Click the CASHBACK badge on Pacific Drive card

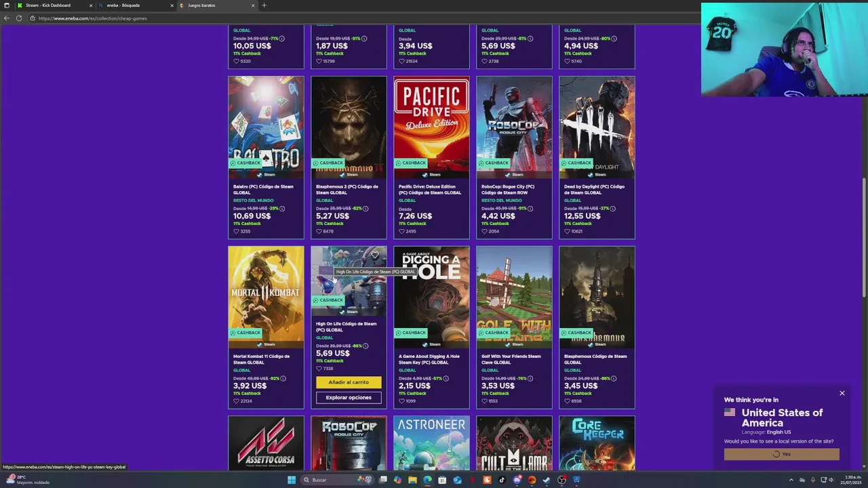(410, 163)
